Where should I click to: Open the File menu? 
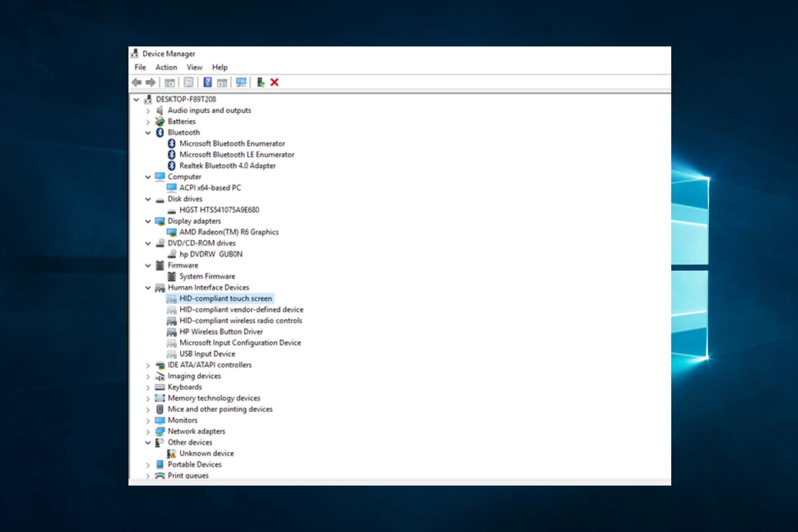[x=140, y=67]
